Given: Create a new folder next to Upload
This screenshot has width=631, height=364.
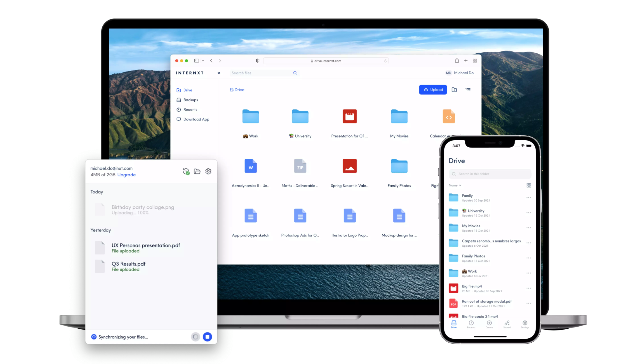Looking at the screenshot, I should point(454,90).
